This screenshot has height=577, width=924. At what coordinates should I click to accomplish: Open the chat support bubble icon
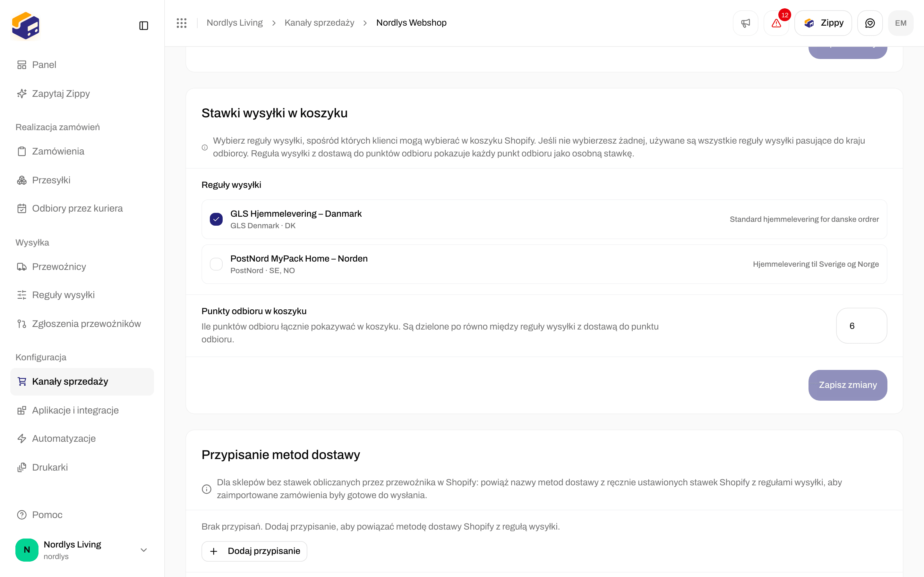[870, 23]
